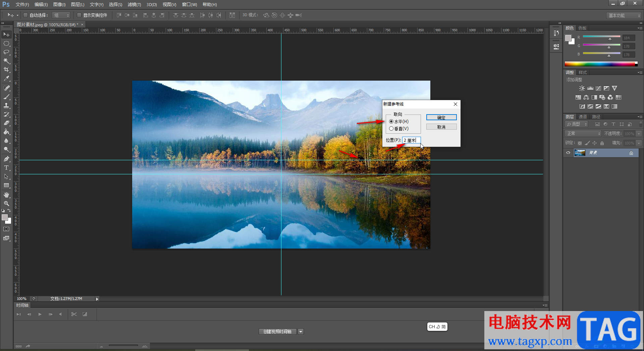The height and width of the screenshot is (351, 644).
Task: Open the 填充 fill dropdown arrow
Action: click(x=639, y=143)
